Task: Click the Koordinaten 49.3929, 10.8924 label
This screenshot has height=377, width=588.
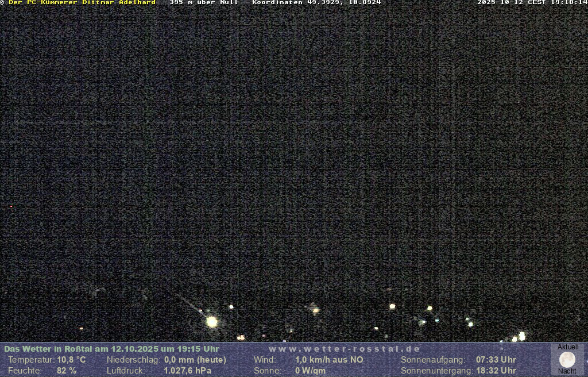Action: pos(316,2)
